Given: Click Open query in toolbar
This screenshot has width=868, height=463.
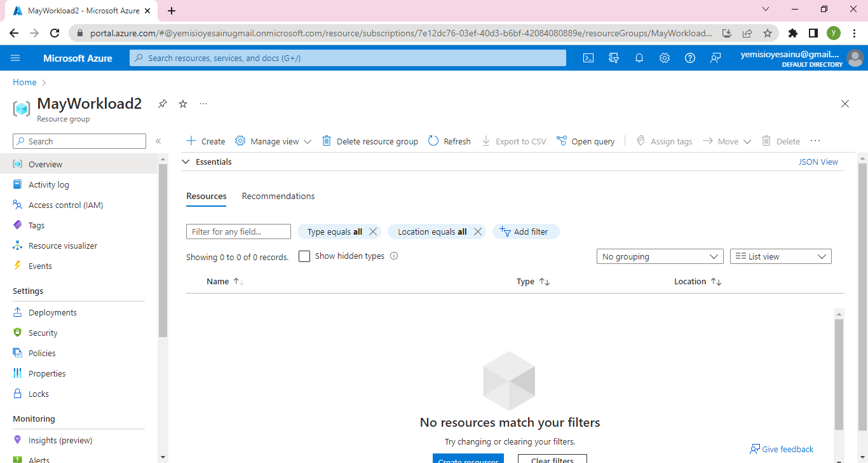Looking at the screenshot, I should [585, 141].
